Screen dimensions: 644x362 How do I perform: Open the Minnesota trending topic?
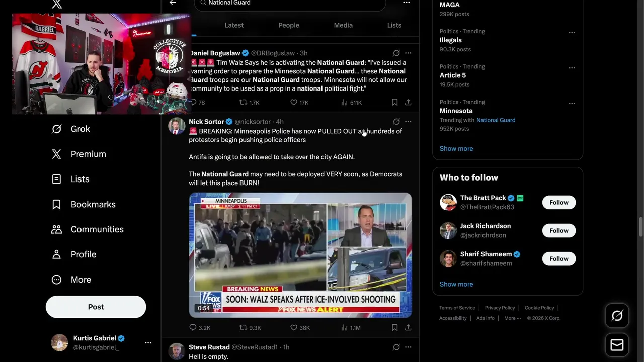[456, 111]
